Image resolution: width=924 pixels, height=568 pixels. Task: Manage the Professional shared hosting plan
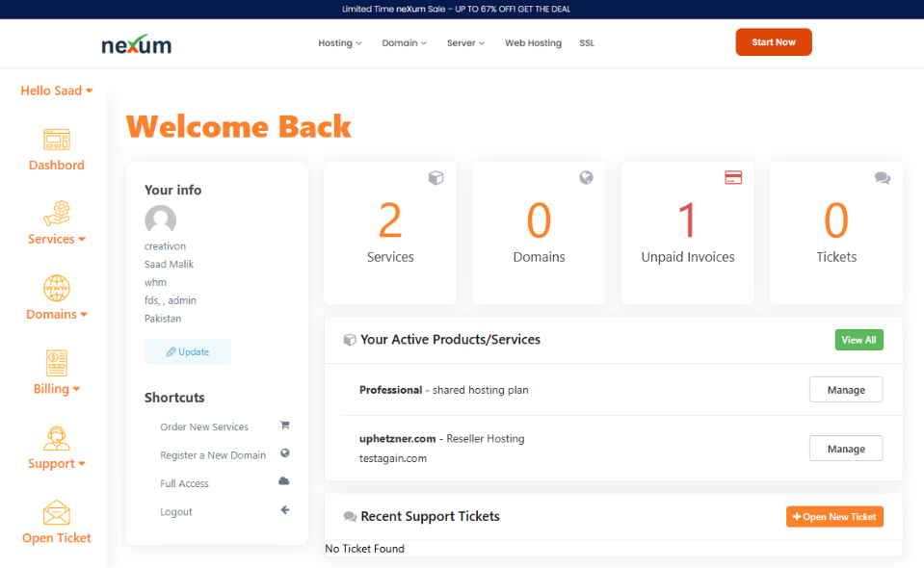point(846,390)
